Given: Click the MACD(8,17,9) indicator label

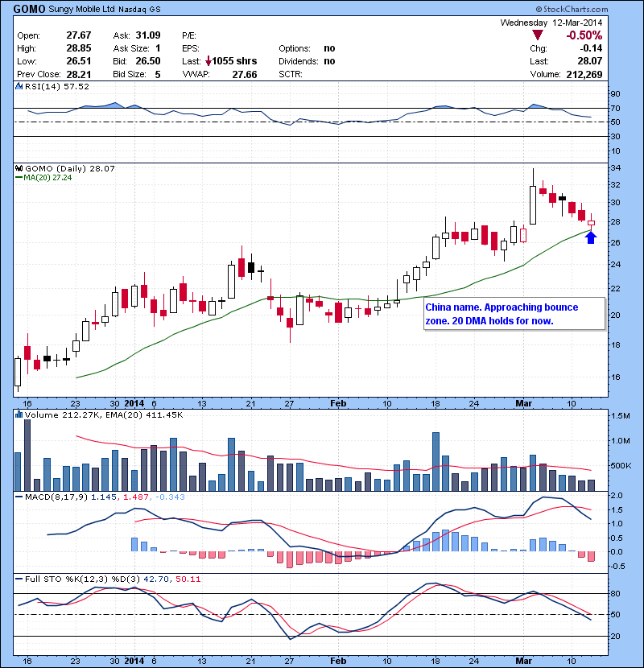Looking at the screenshot, I should (56, 497).
